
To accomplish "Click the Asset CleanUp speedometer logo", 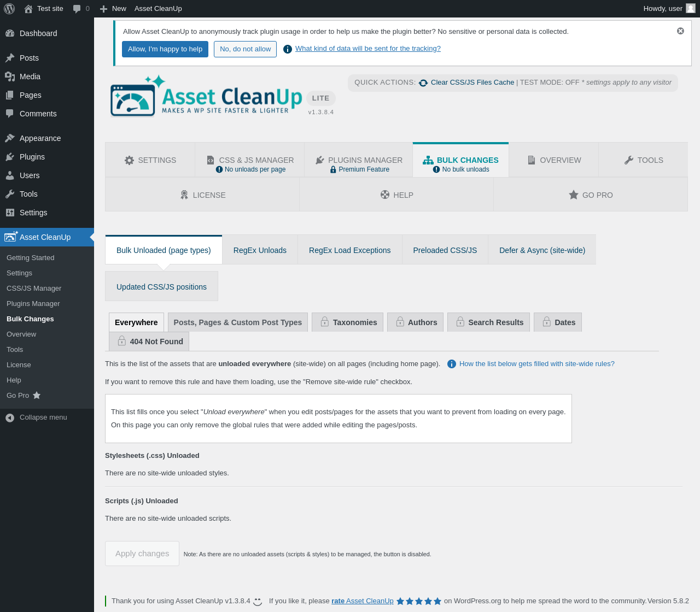I will tap(133, 100).
